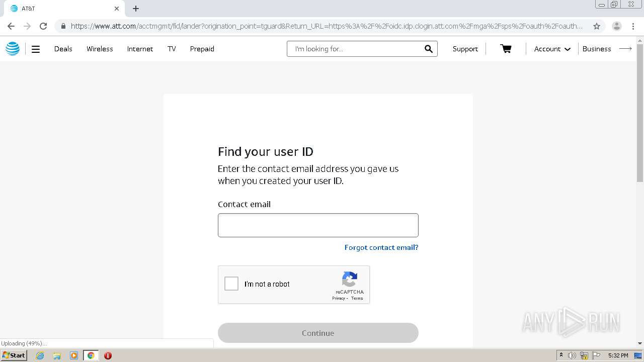Open reCAPTCHA Terms link

point(357,298)
